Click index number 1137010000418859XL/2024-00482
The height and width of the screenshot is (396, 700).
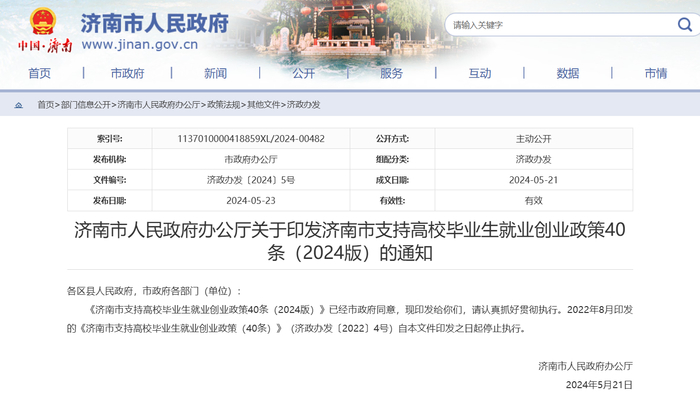tap(251, 139)
